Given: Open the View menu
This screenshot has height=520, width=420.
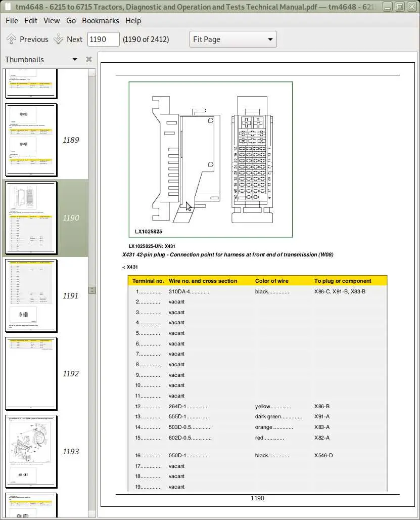Looking at the screenshot, I should (x=52, y=21).
